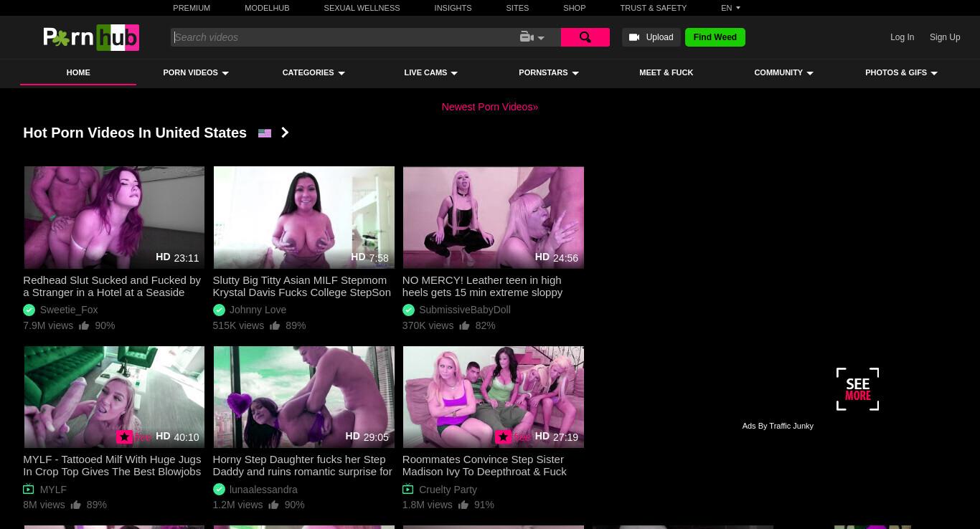Click the star badge on the 40:10 thumbnail

(x=124, y=437)
